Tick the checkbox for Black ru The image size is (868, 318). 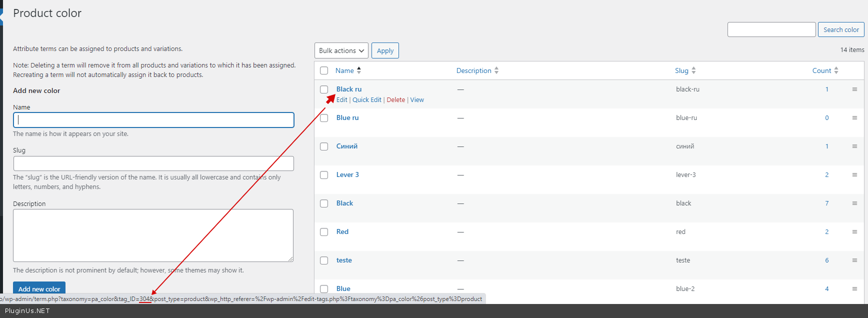pos(324,89)
